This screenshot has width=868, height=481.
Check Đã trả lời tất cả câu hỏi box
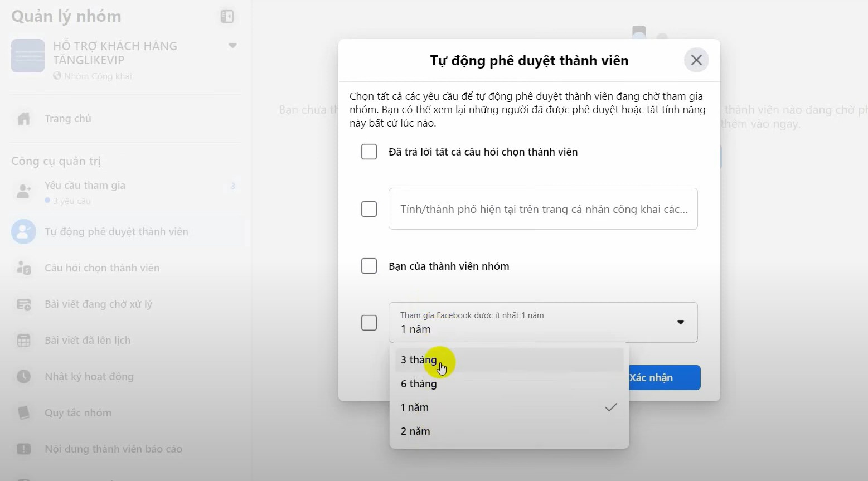coord(369,152)
